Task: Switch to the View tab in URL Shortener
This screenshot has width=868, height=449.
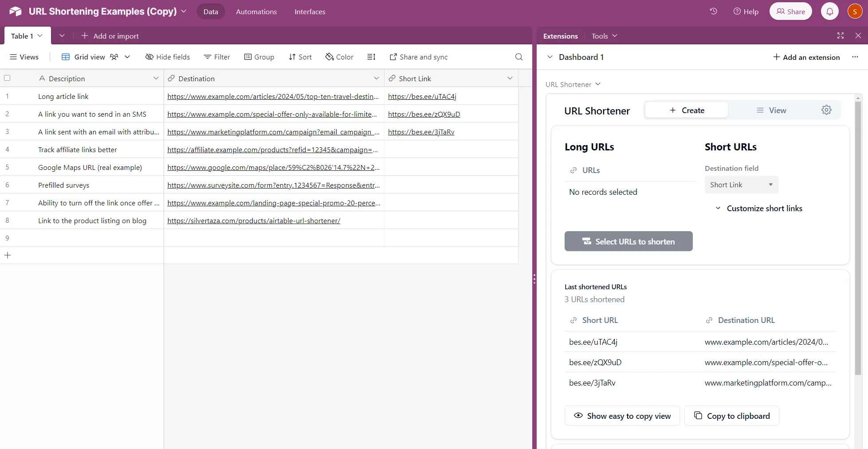Action: pos(771,110)
